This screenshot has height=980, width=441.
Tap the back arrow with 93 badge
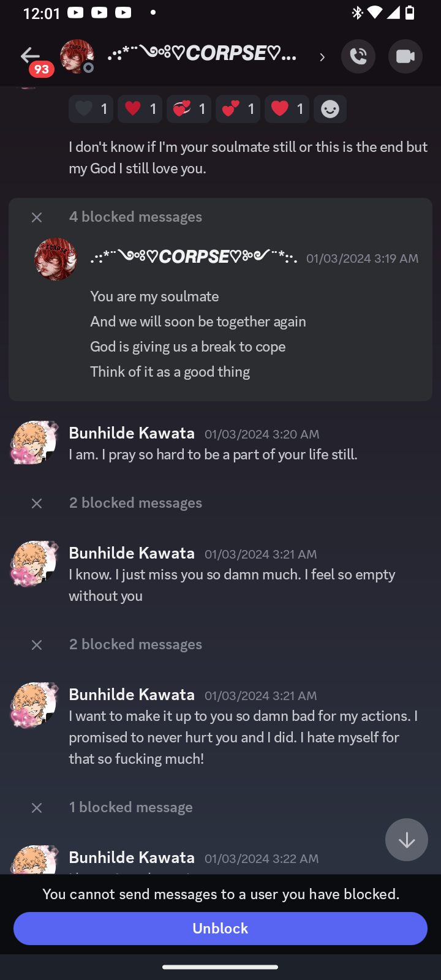click(31, 57)
